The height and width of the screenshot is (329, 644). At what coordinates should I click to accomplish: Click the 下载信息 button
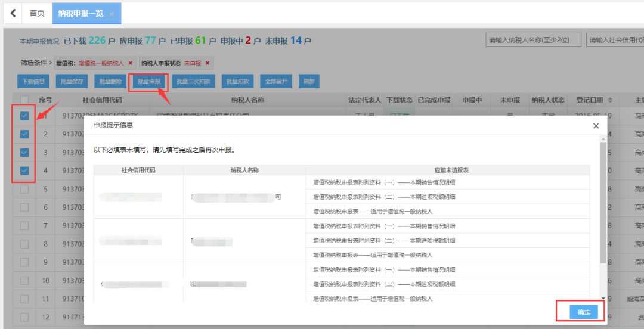[33, 81]
